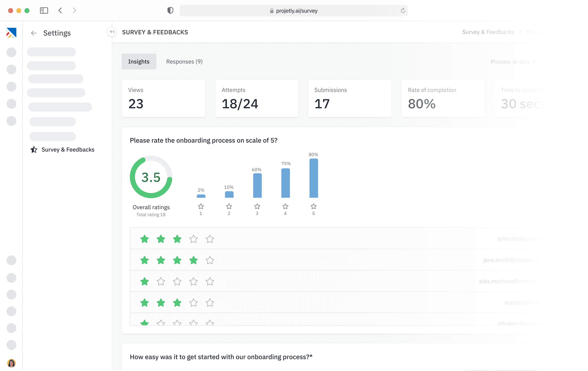
Task: Go forward using browser forward chevron
Action: pyautogui.click(x=75, y=10)
